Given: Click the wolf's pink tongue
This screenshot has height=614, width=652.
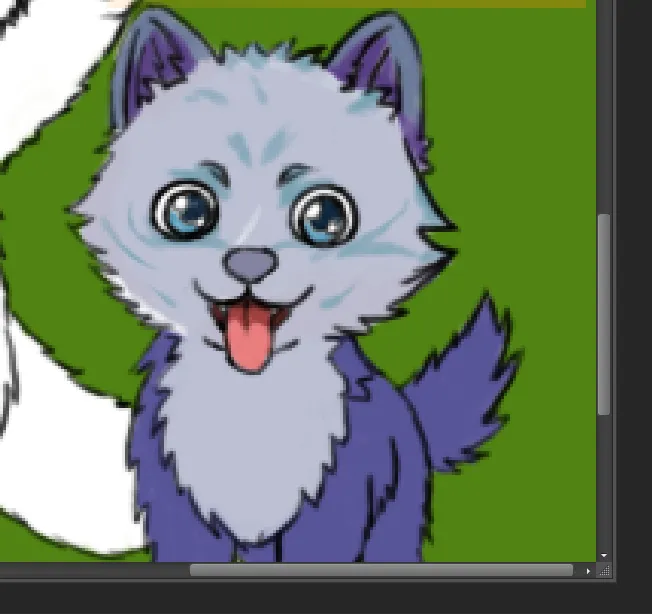Looking at the screenshot, I should [248, 338].
